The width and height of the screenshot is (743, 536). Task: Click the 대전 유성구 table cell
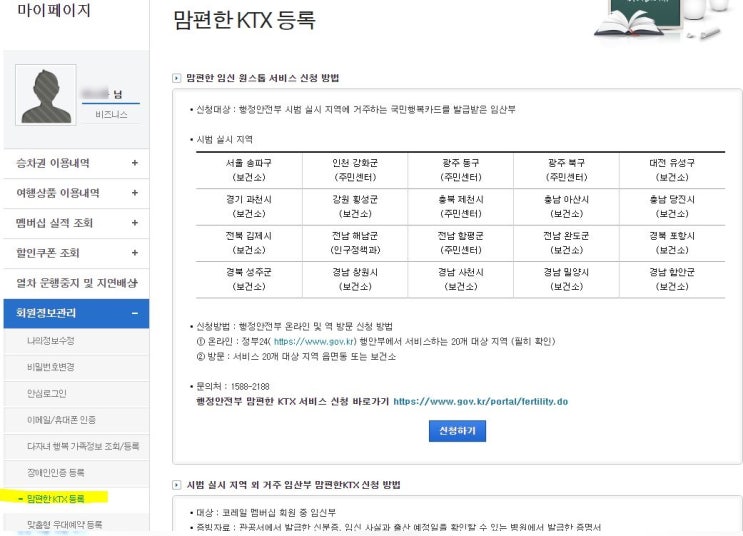click(x=672, y=170)
